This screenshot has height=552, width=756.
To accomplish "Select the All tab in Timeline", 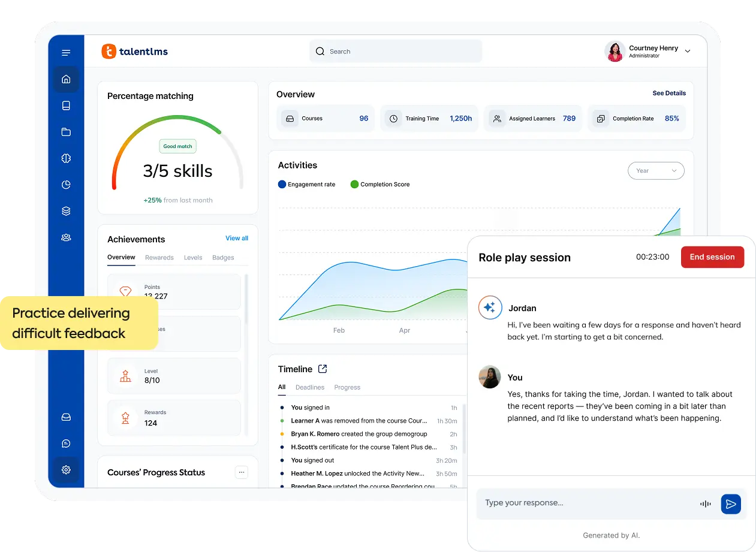I will [282, 387].
